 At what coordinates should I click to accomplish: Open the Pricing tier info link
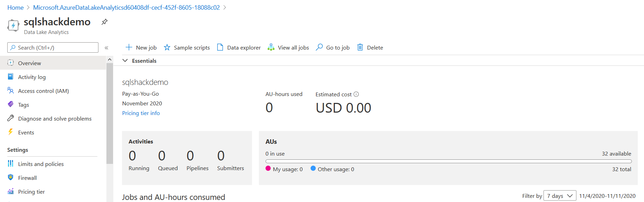(141, 113)
